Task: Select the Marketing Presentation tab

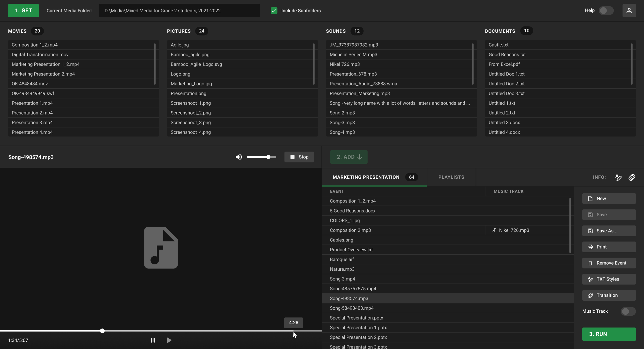Action: tap(366, 177)
